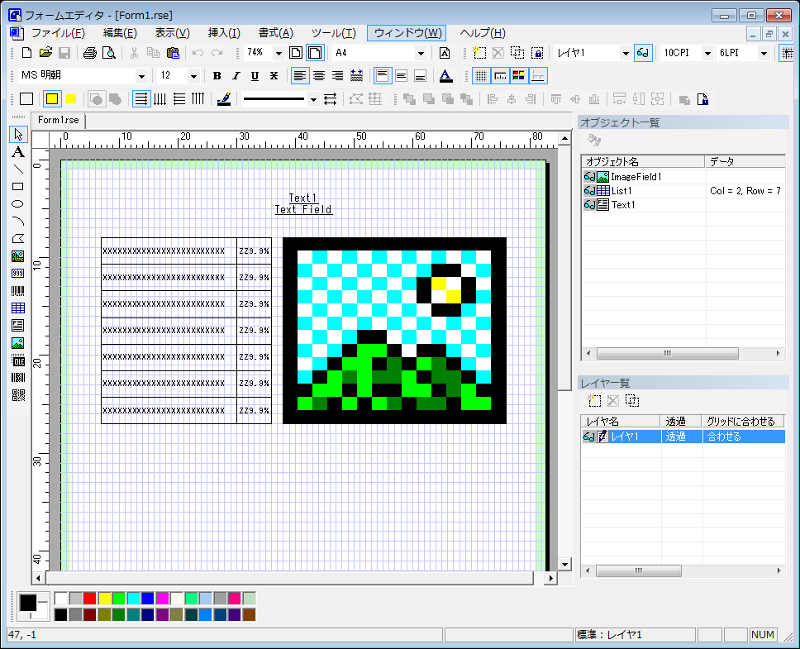
Task: Open the font color tool
Action: pyautogui.click(x=446, y=76)
